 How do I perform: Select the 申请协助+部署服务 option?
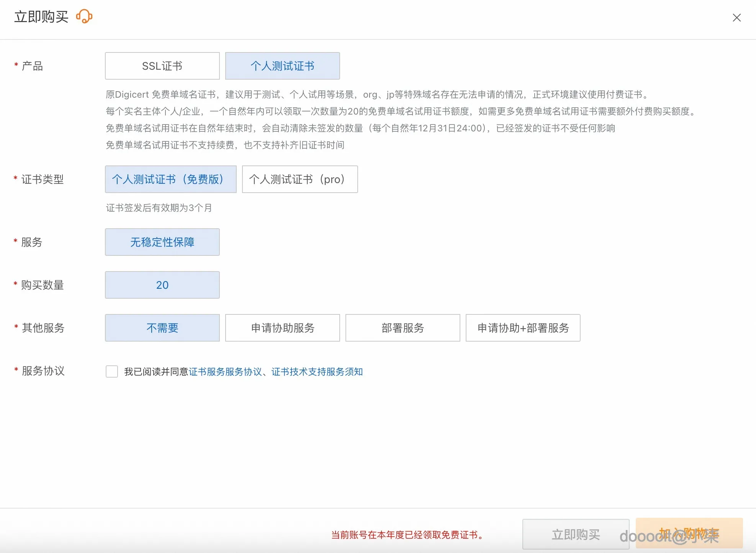click(523, 328)
